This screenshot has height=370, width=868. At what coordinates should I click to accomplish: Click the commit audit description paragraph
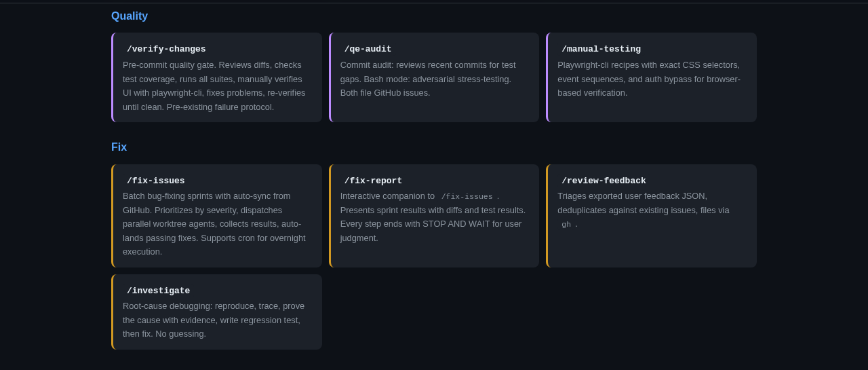[x=427, y=79]
